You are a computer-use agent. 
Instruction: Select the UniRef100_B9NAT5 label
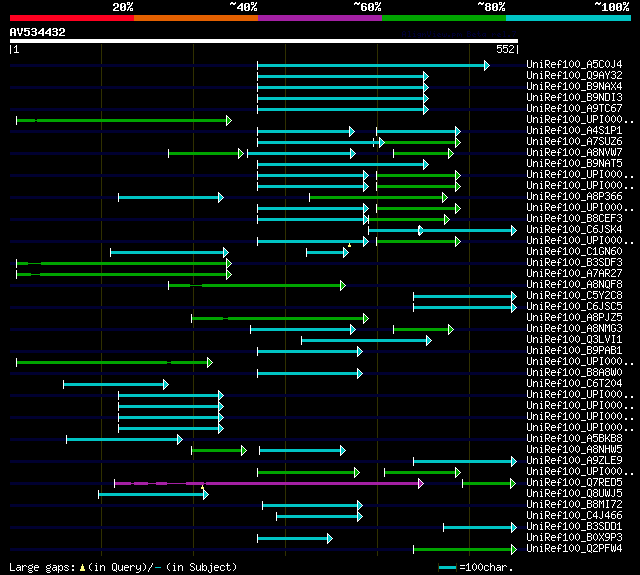[574, 164]
